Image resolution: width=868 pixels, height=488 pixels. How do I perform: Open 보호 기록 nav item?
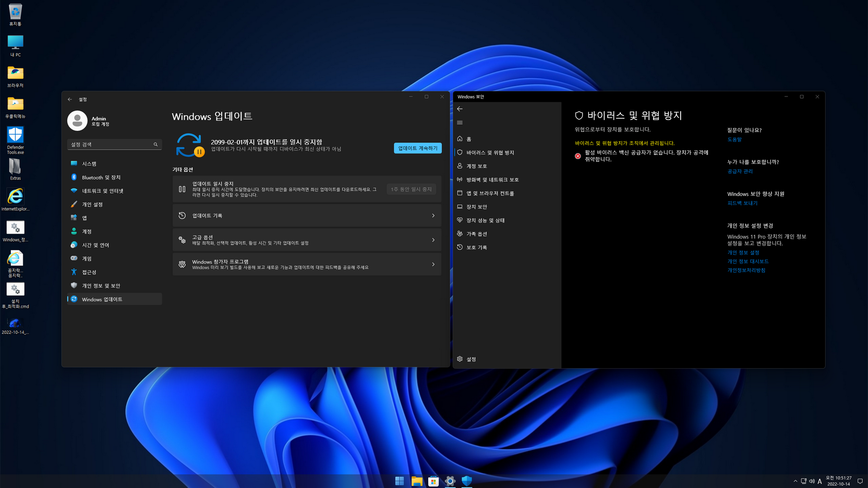(507, 247)
